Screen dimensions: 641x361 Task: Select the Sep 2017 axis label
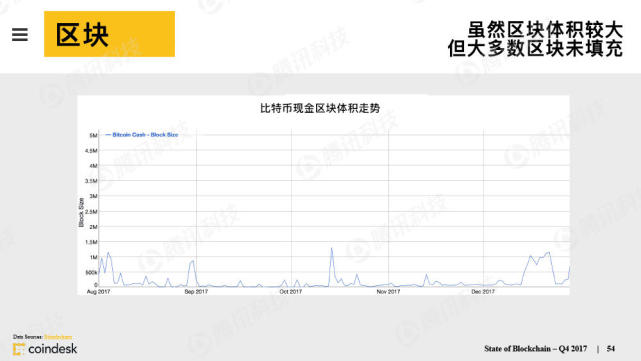coord(196,291)
